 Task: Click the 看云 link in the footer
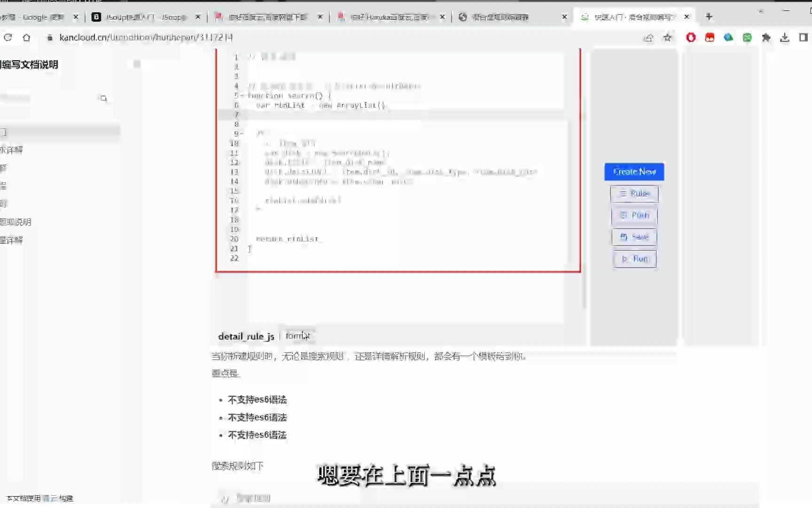click(x=49, y=498)
